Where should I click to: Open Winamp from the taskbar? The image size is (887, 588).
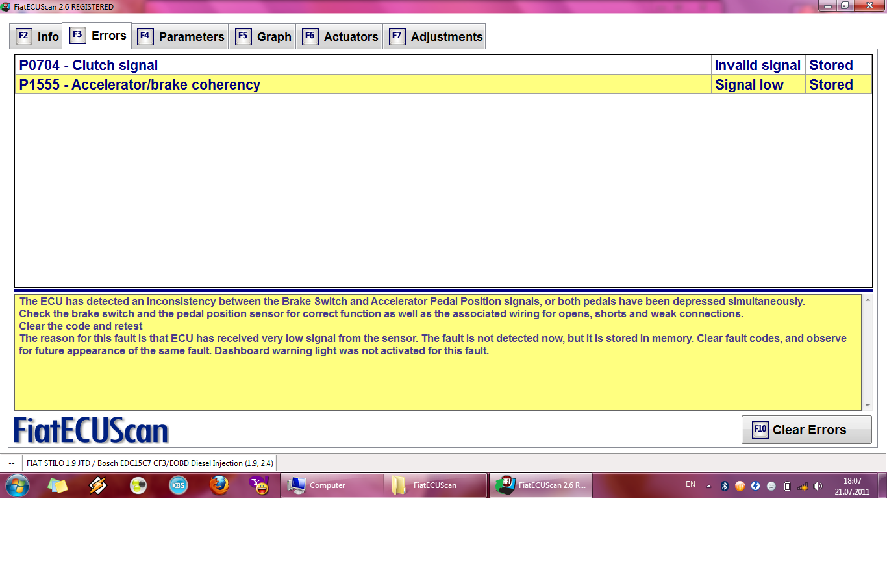click(98, 485)
